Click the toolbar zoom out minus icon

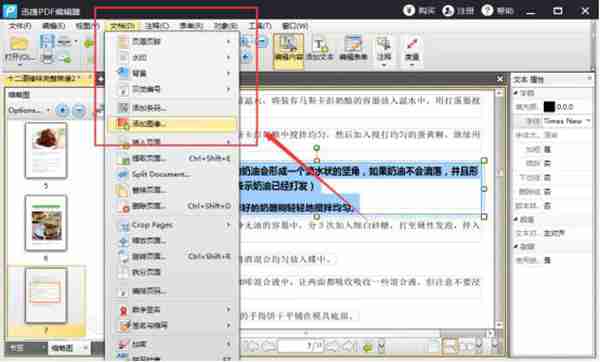262,41
